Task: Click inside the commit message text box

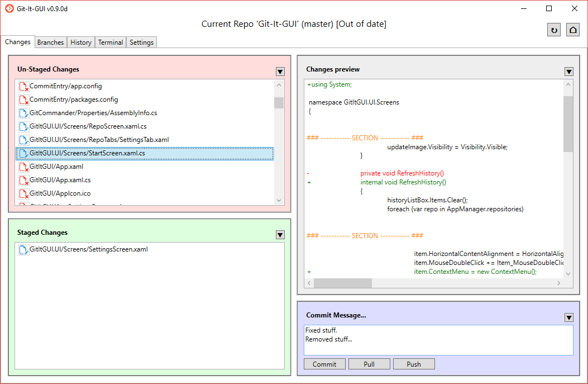Action: pos(438,340)
